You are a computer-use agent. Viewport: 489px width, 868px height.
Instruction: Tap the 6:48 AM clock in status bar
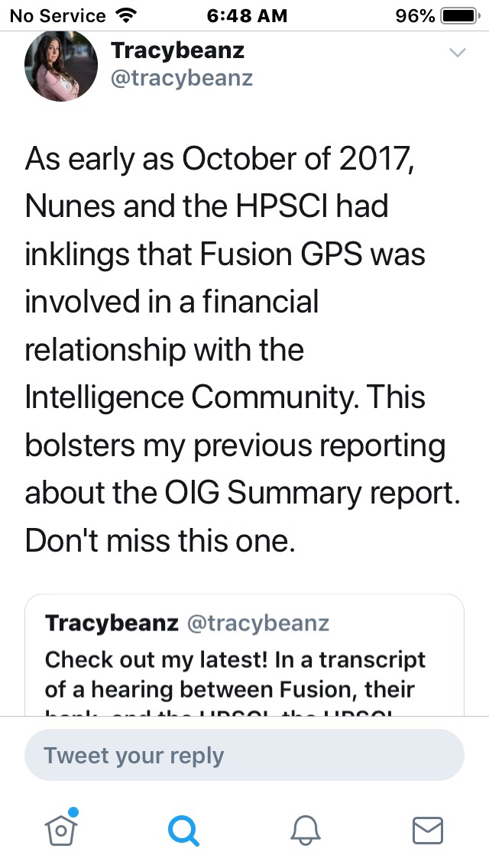pyautogui.click(x=244, y=15)
